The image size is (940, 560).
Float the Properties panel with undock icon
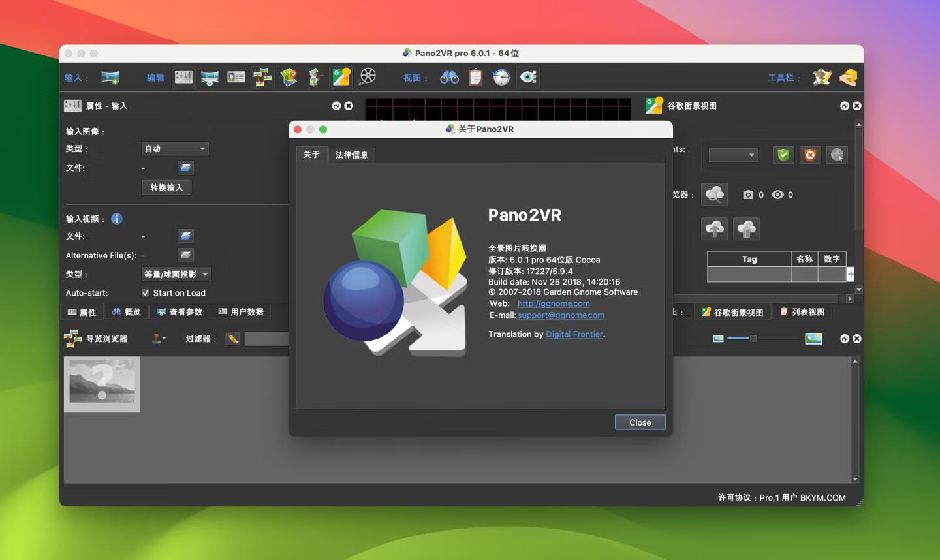336,106
